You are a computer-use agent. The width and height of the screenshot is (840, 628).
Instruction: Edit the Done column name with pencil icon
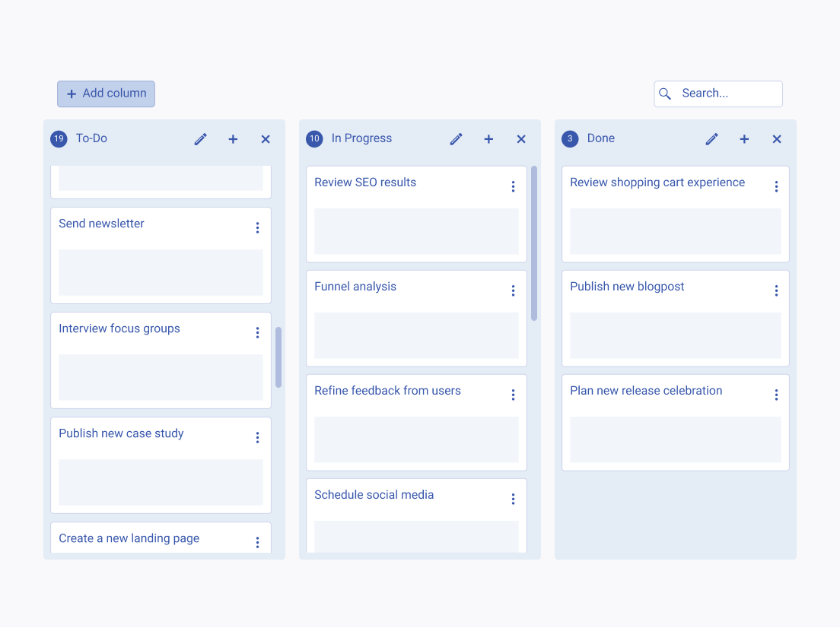click(711, 139)
